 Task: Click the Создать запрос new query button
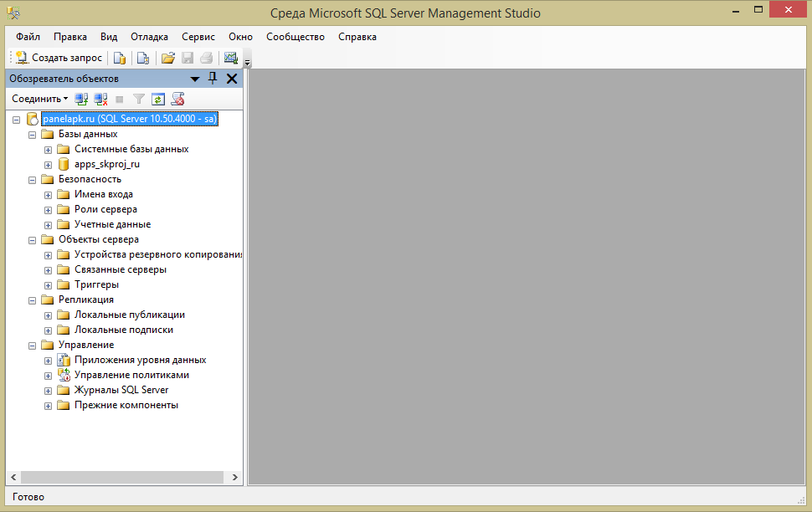[59, 58]
